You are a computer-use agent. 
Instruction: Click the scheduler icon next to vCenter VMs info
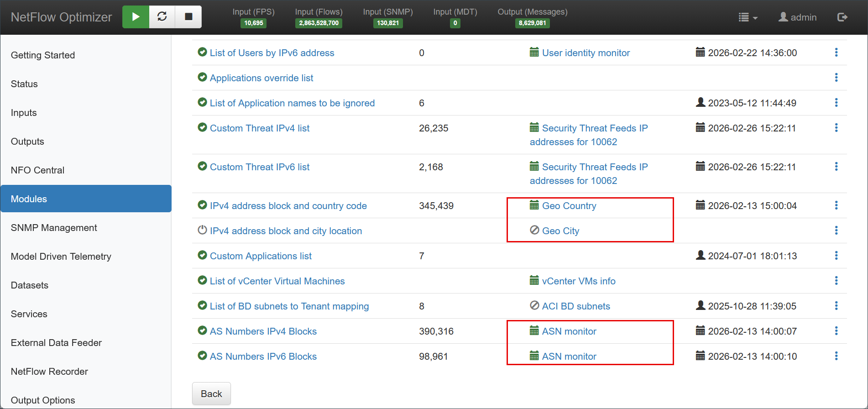(x=534, y=280)
